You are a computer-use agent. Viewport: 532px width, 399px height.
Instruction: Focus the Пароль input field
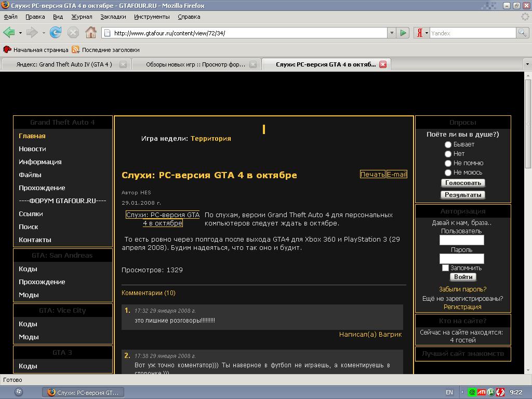click(x=462, y=259)
